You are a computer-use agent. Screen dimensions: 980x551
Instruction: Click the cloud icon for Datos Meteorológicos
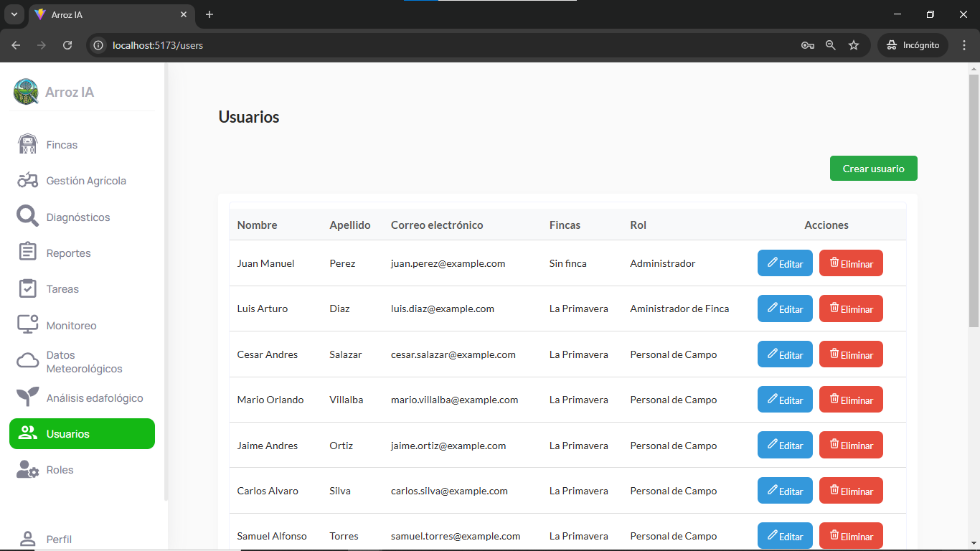click(x=28, y=361)
